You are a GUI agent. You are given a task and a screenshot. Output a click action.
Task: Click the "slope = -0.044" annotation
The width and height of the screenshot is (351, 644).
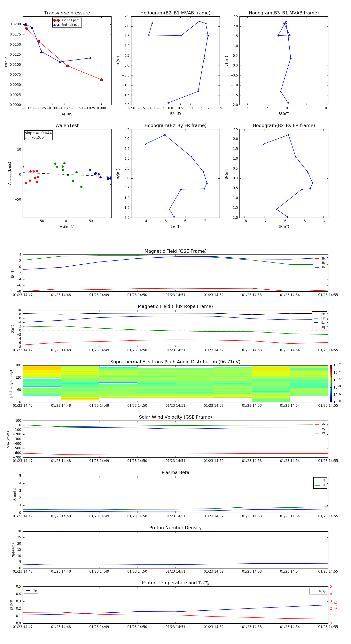pyautogui.click(x=38, y=133)
